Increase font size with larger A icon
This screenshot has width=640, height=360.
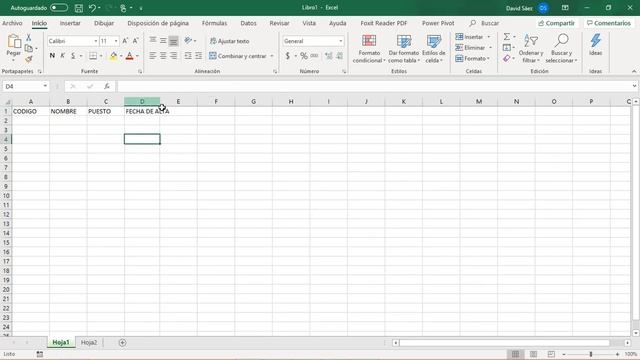[125, 41]
